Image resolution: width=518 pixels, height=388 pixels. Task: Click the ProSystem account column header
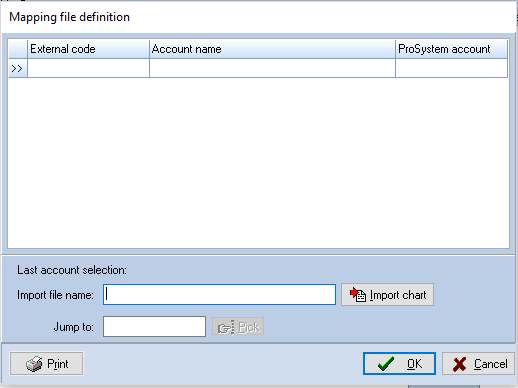(452, 49)
